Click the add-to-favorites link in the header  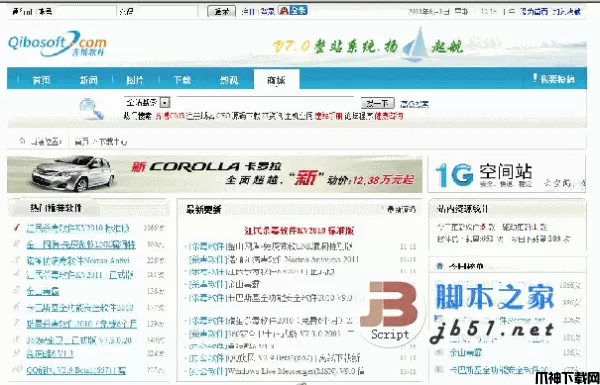(x=566, y=11)
